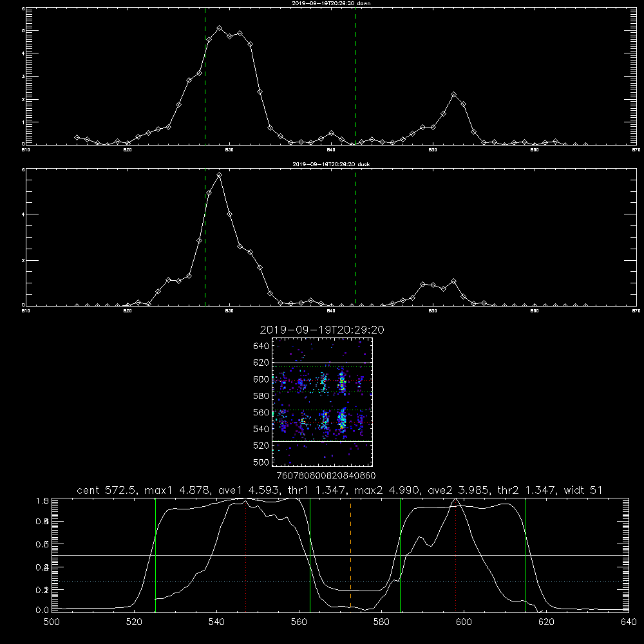This screenshot has height=644, width=644.
Task: Click the blue dotted threshold line in bottom plot
Action: [x=340, y=582]
